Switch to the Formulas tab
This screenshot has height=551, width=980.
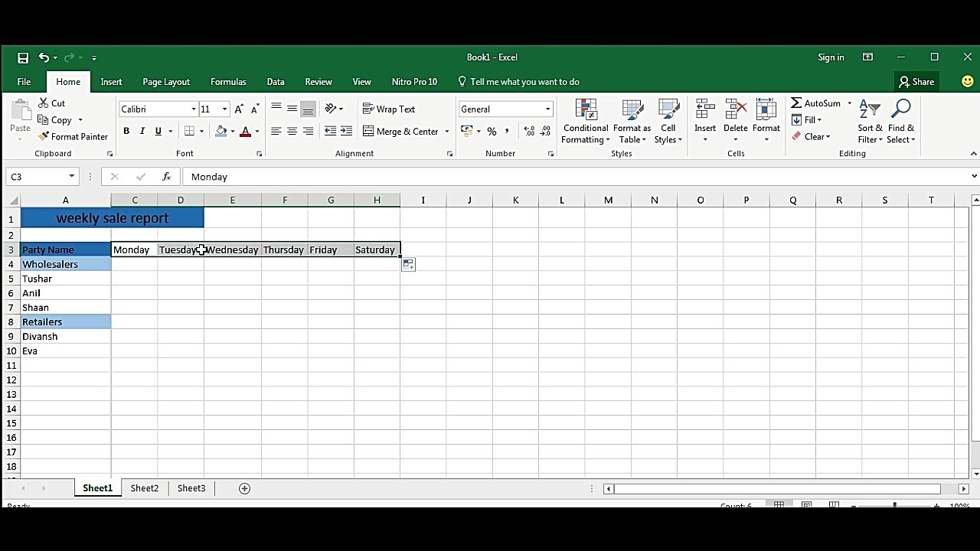(x=228, y=82)
